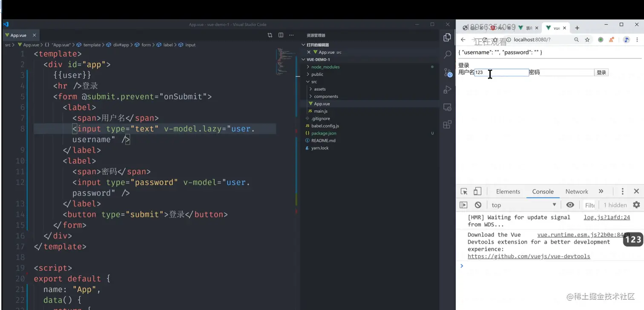Open the Chrome three-dot menu
The height and width of the screenshot is (310, 644).
[x=637, y=40]
